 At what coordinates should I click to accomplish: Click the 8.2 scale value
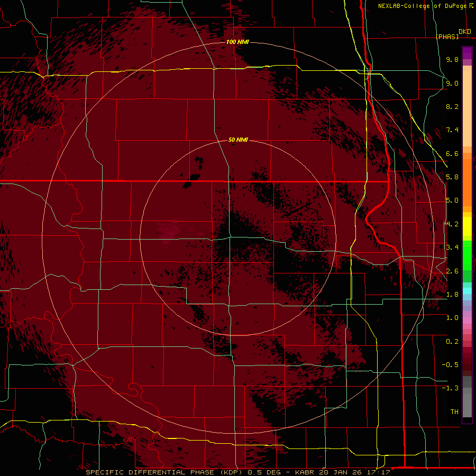tap(452, 106)
